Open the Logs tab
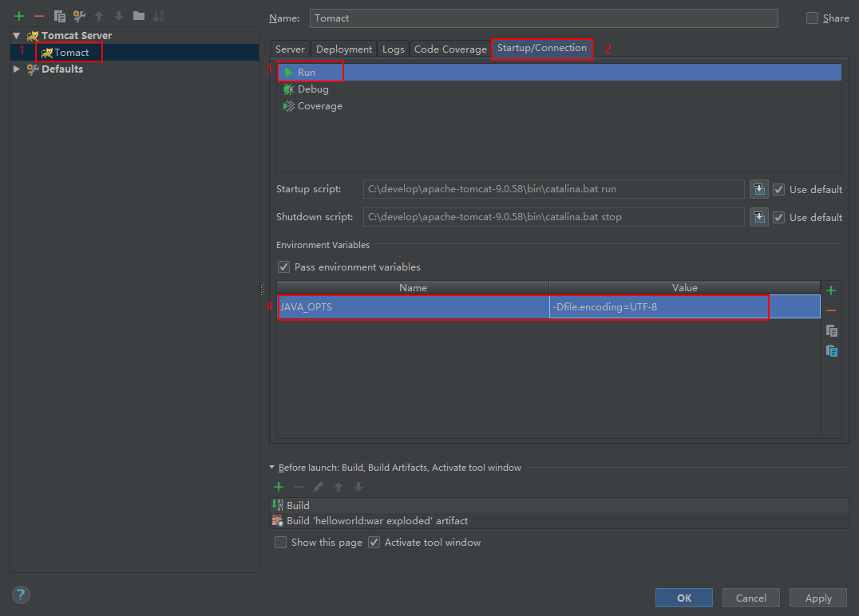The height and width of the screenshot is (616, 859). coord(394,49)
